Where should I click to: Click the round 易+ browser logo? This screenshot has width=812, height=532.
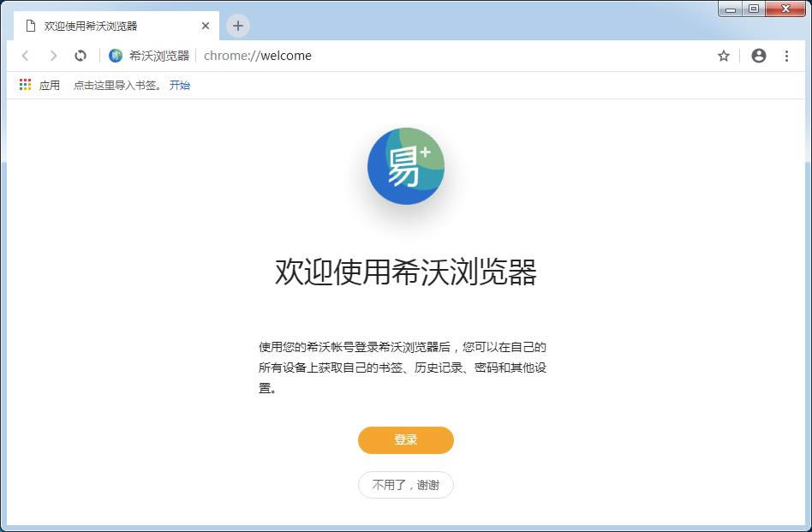[405, 166]
